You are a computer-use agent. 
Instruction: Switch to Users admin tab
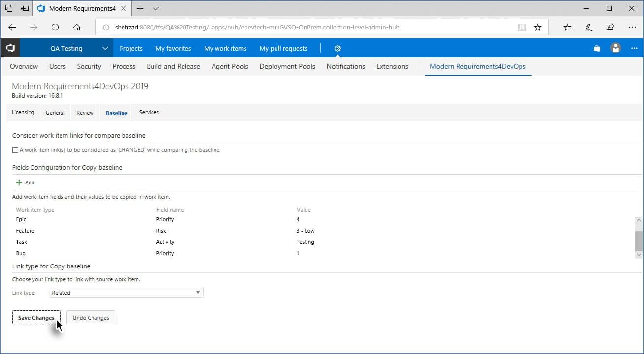[58, 66]
